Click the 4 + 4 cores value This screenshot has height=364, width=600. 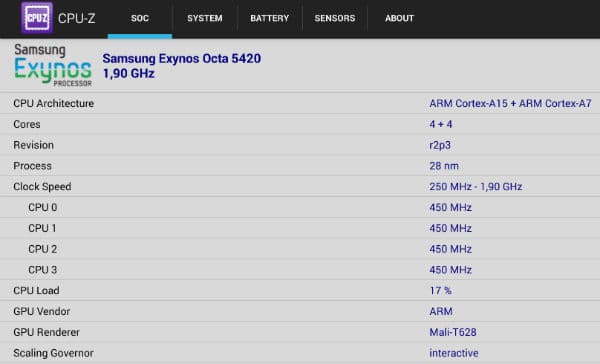(x=440, y=124)
